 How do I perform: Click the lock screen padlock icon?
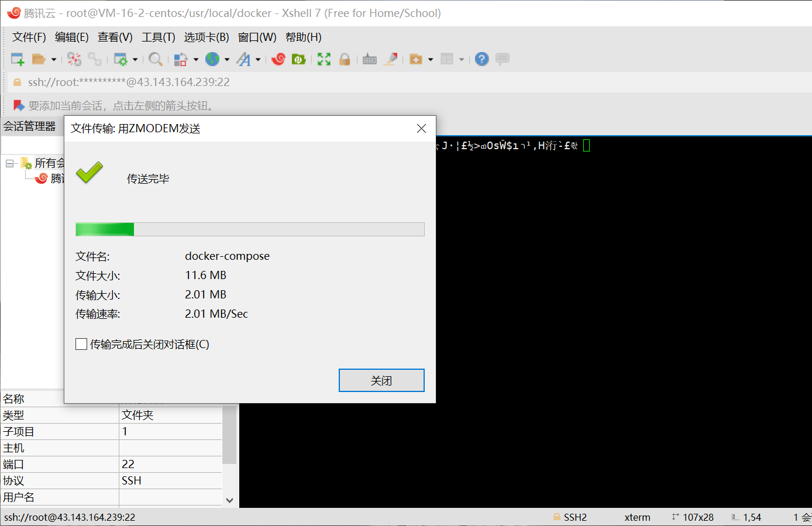345,59
